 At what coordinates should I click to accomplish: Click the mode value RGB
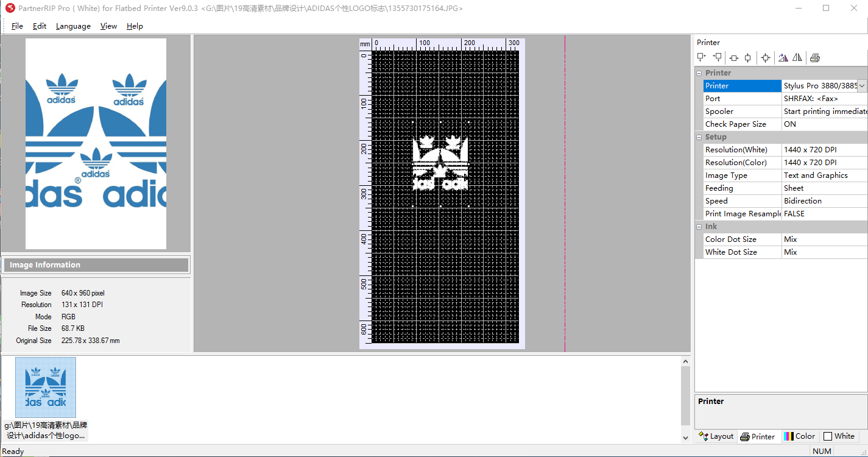[x=68, y=317]
